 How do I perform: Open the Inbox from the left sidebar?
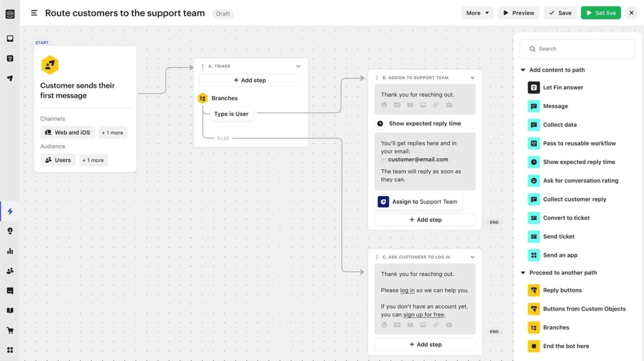(10, 38)
